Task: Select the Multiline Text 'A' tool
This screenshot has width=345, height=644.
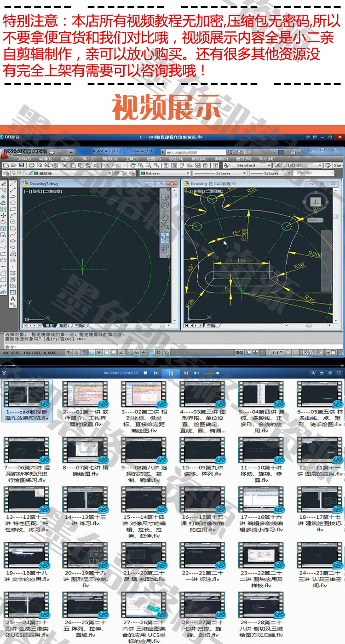Action: point(13,299)
